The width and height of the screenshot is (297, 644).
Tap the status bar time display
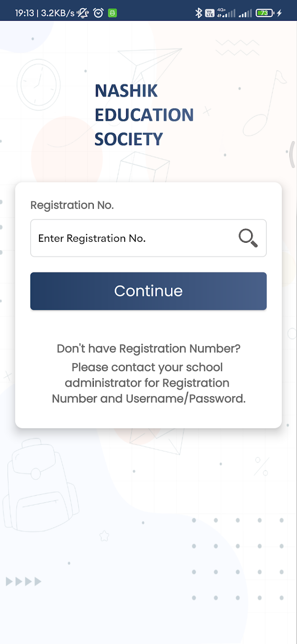25,13
